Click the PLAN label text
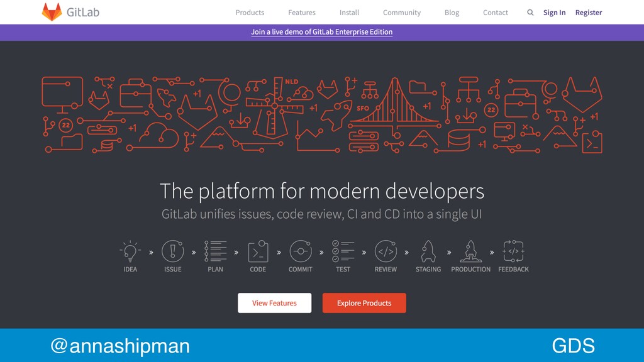 tap(216, 269)
